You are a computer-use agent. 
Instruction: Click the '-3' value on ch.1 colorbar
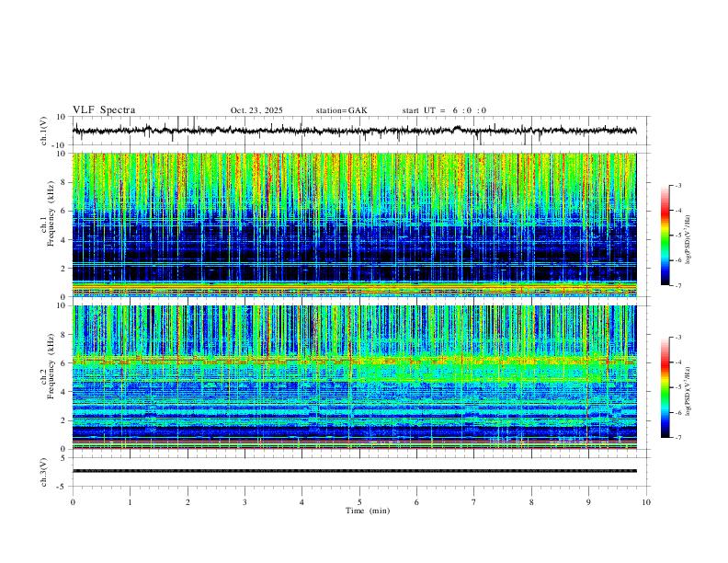[x=678, y=186]
